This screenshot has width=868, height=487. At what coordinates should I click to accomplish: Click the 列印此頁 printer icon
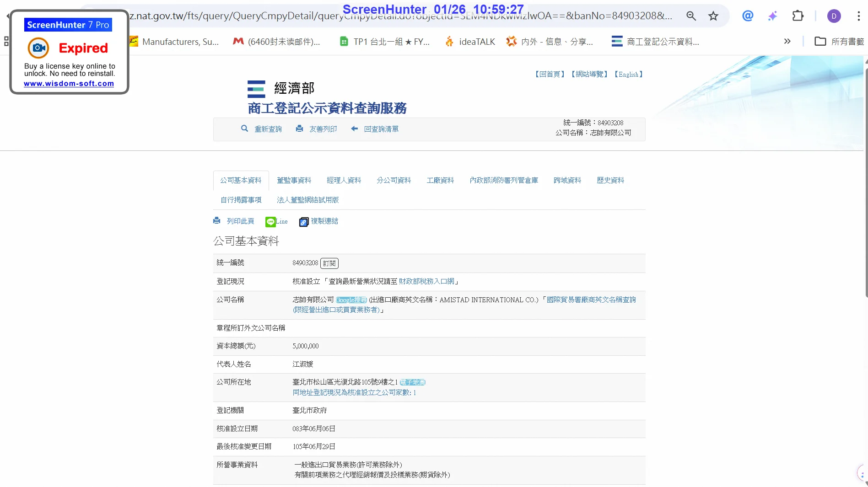(x=217, y=221)
